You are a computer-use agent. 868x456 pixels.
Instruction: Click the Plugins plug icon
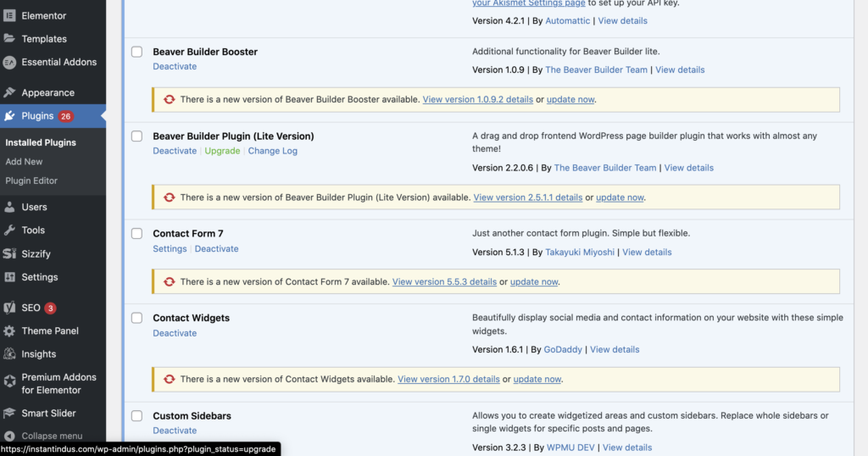click(9, 115)
